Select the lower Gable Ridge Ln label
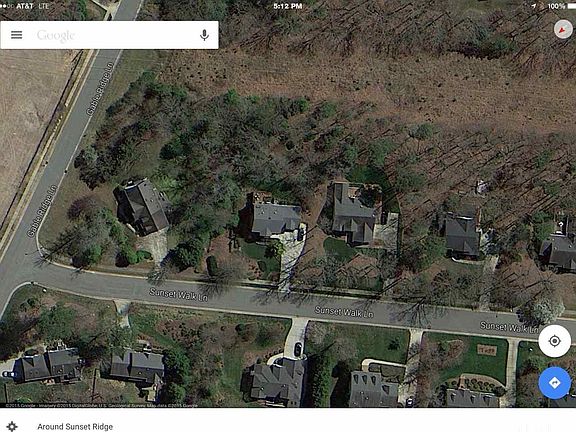Viewport: 576px width, 432px height. click(42, 210)
